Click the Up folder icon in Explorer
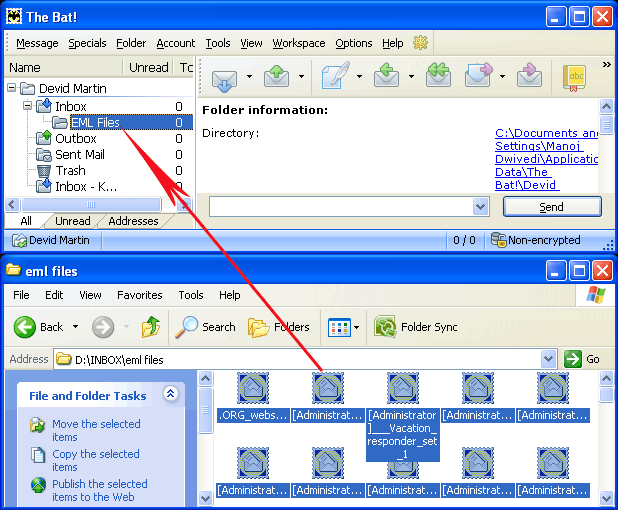Screen dimensions: 618x510 click(151, 326)
